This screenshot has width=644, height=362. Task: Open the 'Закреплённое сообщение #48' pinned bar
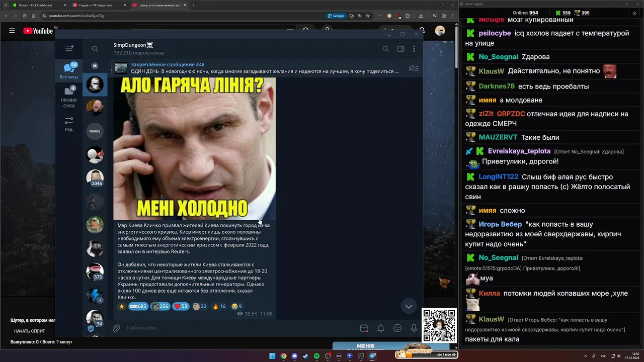(x=257, y=68)
